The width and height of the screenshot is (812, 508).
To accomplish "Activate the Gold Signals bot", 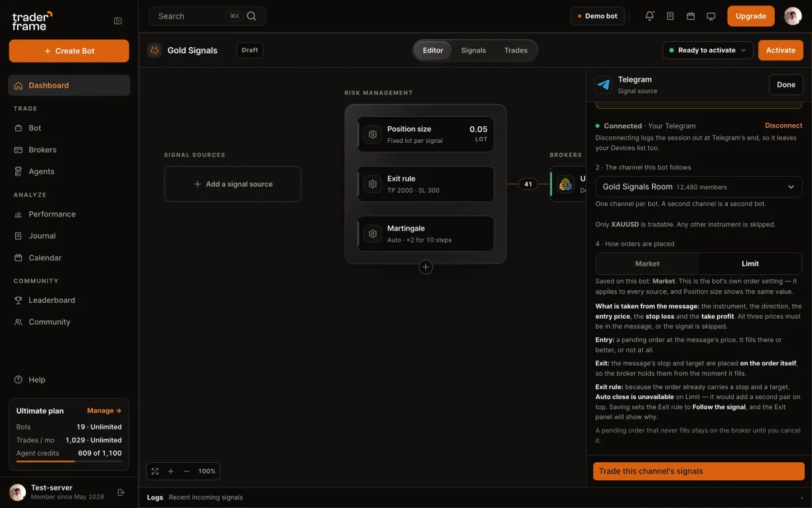I will point(781,50).
